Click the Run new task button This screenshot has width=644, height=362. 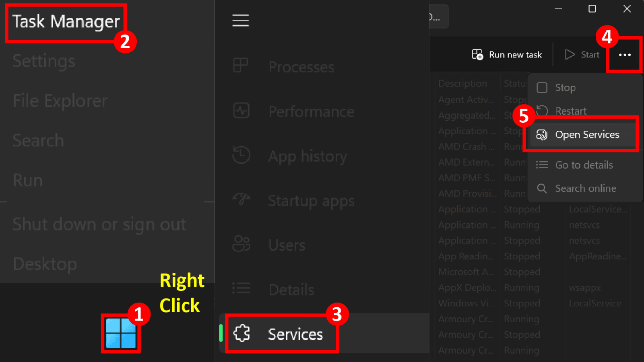(x=507, y=55)
